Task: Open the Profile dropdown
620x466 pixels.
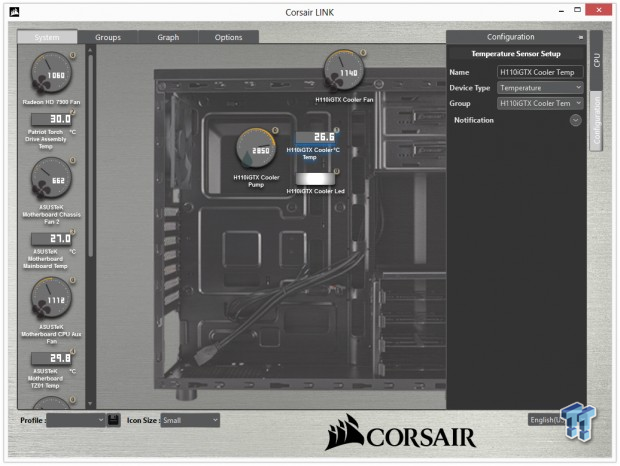Action: click(76, 420)
